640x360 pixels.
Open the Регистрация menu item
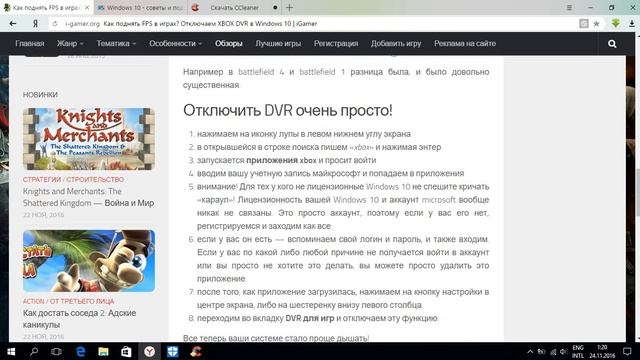[336, 43]
